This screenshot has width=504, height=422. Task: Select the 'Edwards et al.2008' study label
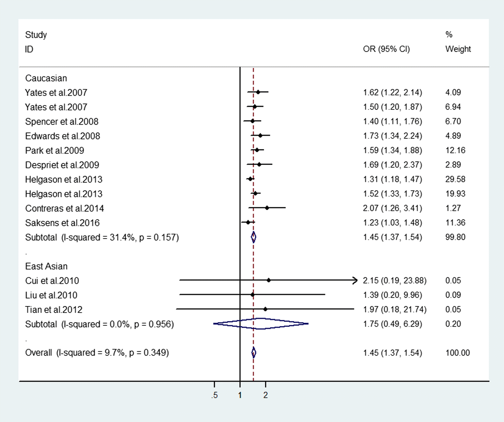[x=63, y=136]
